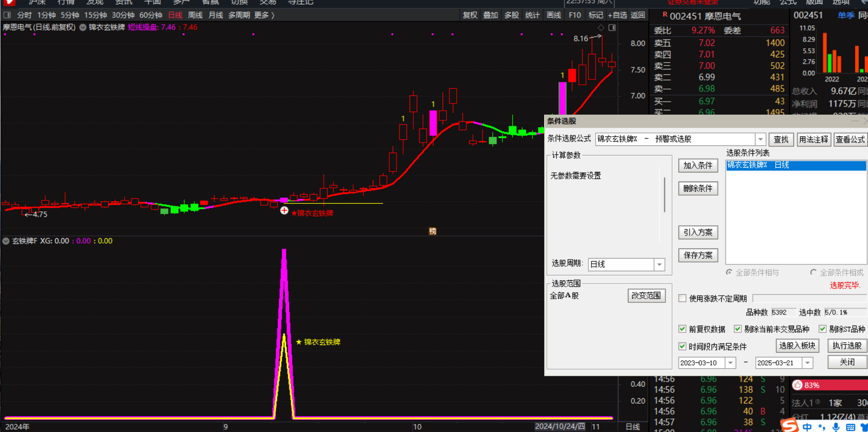This screenshot has height=432, width=868.
Task: Expand the 选股周期 period dropdown
Action: pos(659,264)
